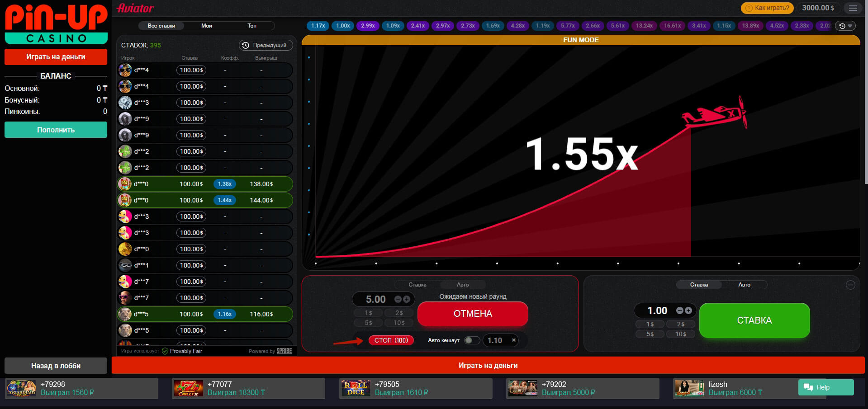868x409 pixels.
Task: Click the minus icon next to the 5.00 bet
Action: 398,299
